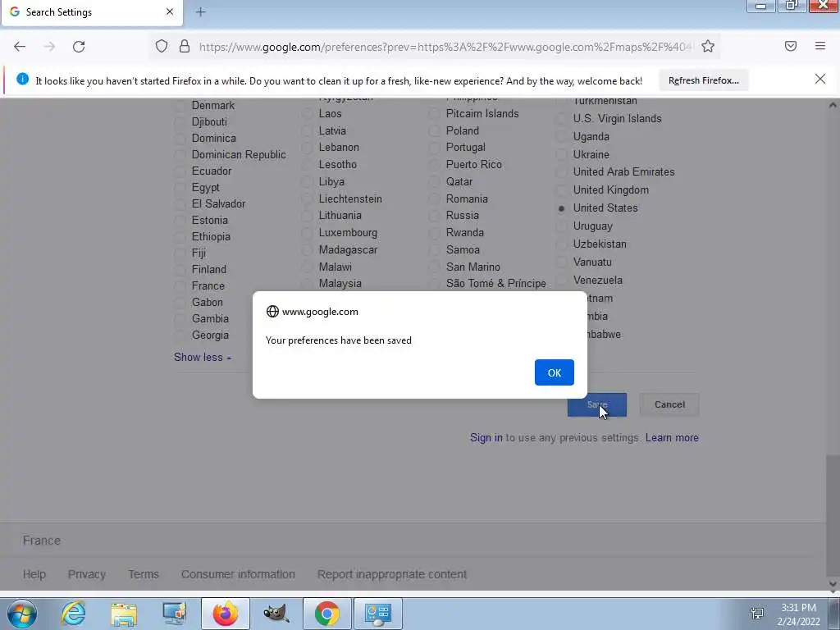Viewport: 840px width, 630px height.
Task: Click the Refresh Firefox button
Action: click(x=703, y=80)
